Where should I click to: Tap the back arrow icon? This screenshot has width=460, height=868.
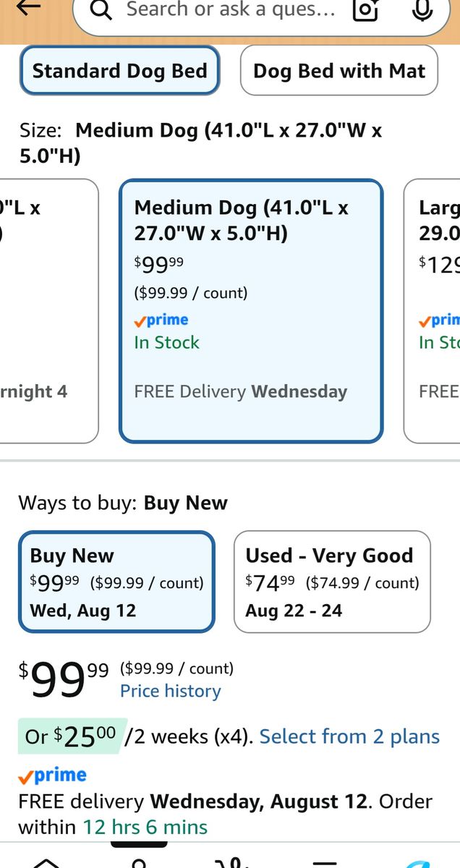[28, 7]
